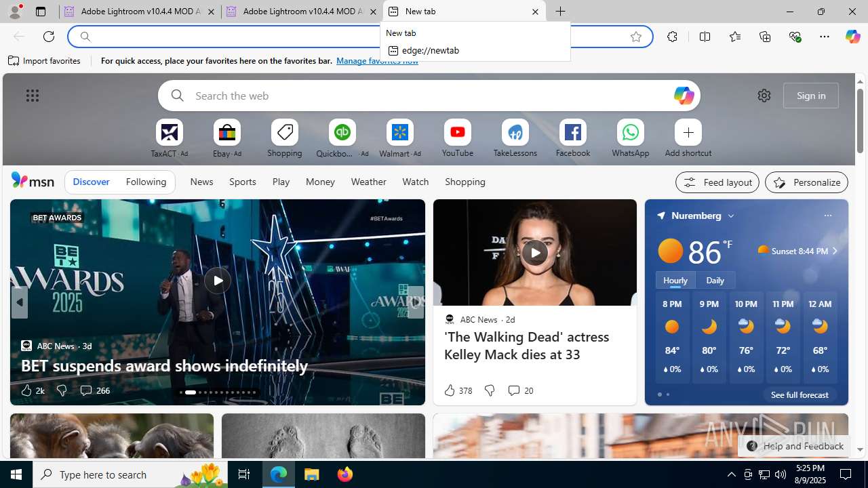Viewport: 868px width, 488px height.
Task: Dislike the BET awards story
Action: click(62, 390)
